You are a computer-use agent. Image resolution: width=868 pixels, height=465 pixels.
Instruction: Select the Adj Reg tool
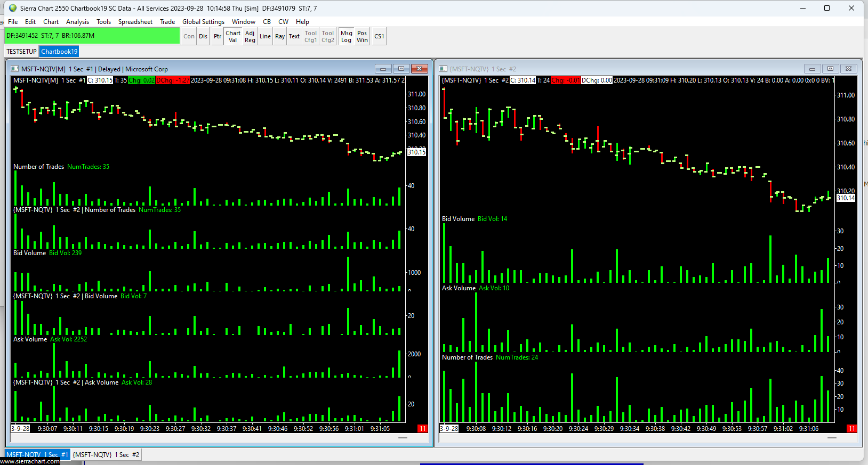pyautogui.click(x=250, y=36)
